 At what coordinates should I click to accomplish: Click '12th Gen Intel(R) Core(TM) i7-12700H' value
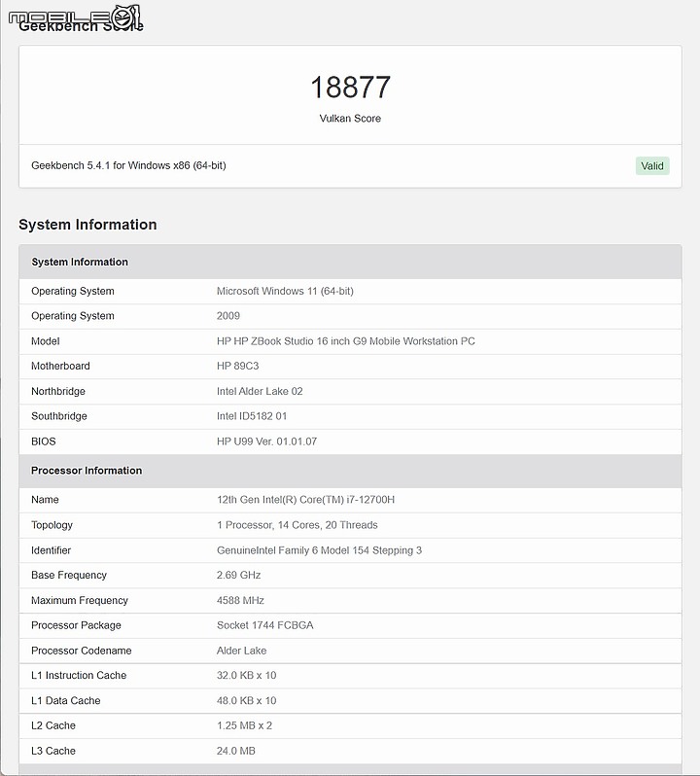pos(305,500)
